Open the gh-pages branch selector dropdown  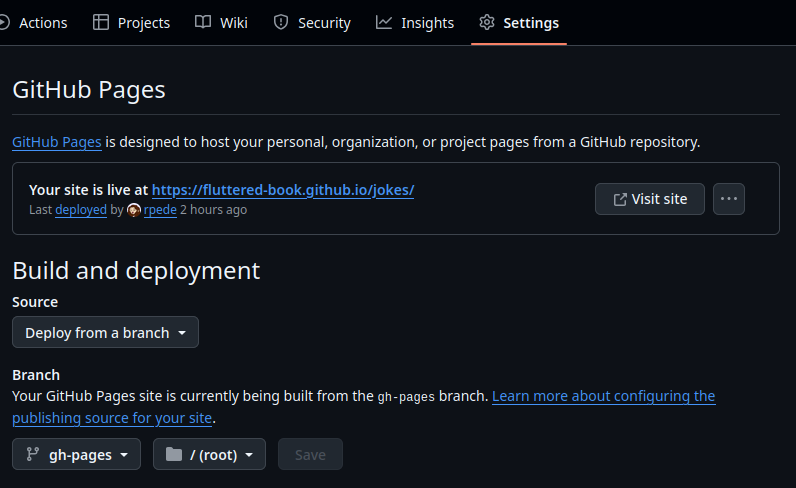(x=76, y=454)
